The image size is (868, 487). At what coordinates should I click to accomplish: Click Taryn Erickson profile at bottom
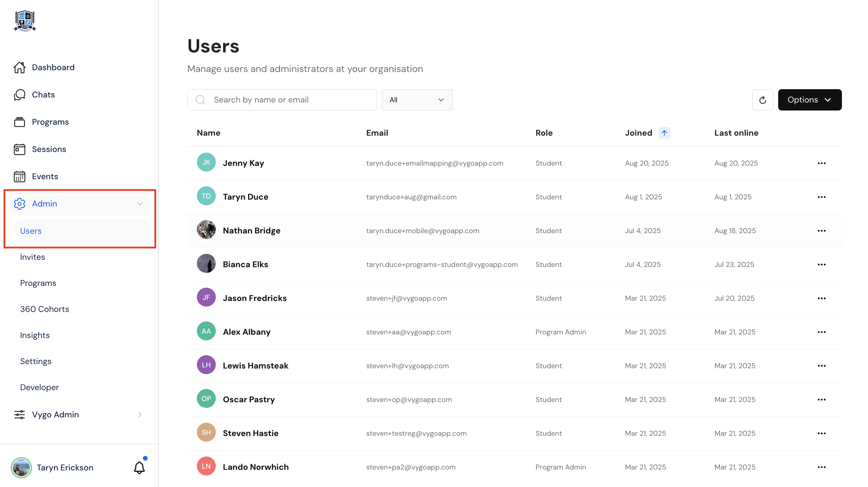pyautogui.click(x=65, y=467)
